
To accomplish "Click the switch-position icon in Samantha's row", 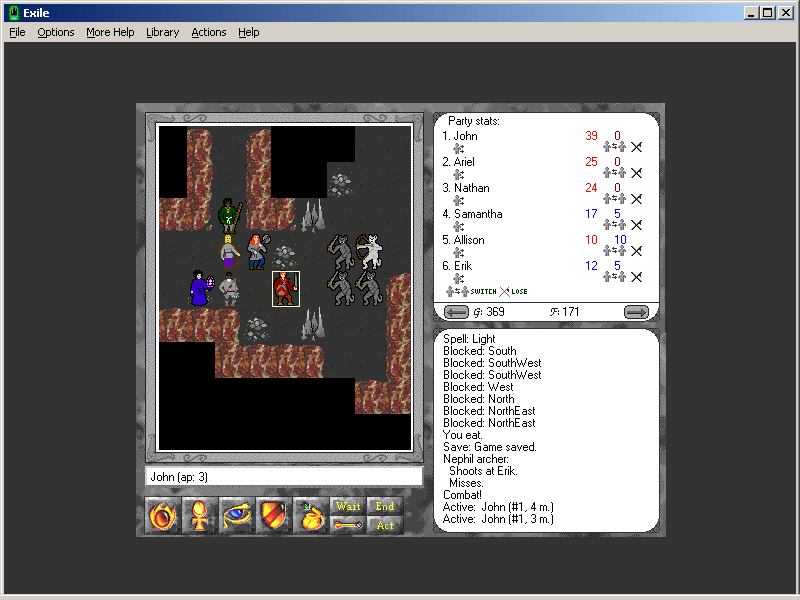I will click(x=614, y=225).
